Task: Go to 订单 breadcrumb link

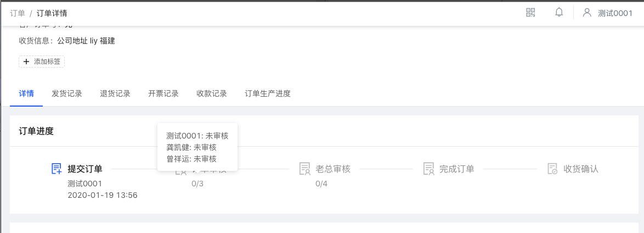Action: [18, 13]
